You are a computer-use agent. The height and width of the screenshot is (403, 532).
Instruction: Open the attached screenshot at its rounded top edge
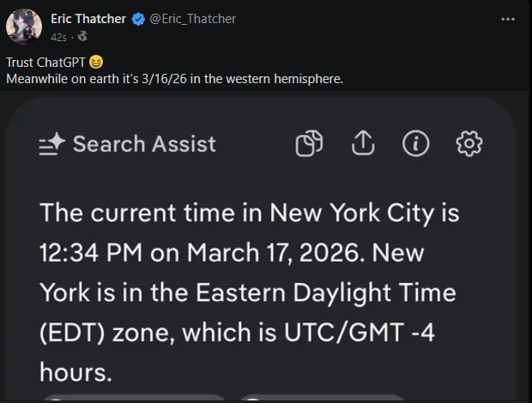click(x=257, y=103)
